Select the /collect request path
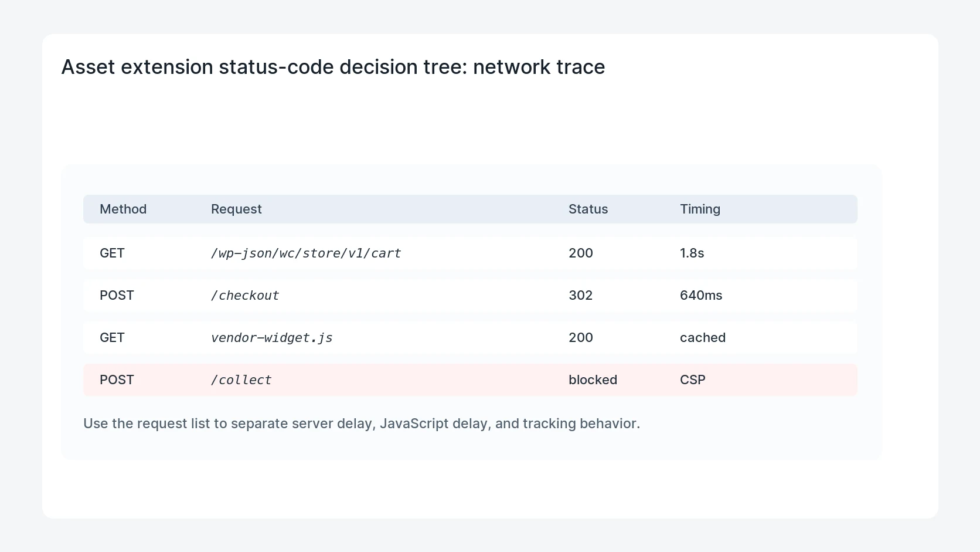The width and height of the screenshot is (980, 552). pyautogui.click(x=241, y=380)
